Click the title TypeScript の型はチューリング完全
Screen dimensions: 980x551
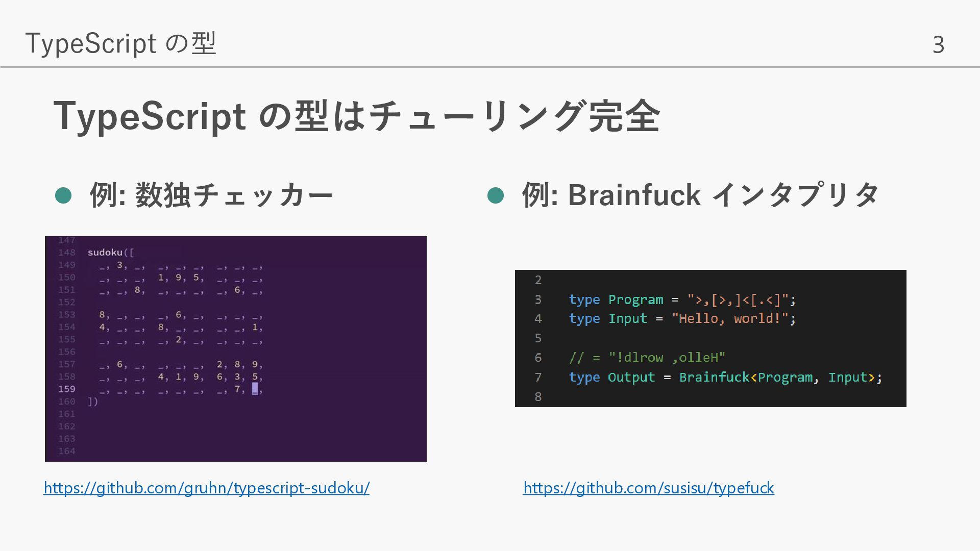pyautogui.click(x=356, y=116)
